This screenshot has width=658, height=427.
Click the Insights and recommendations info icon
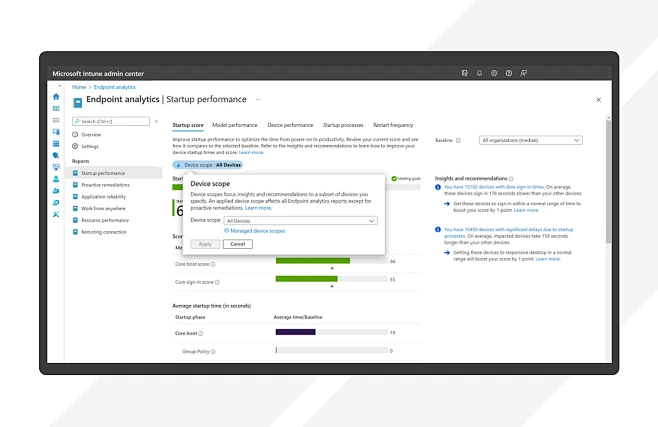point(511,179)
